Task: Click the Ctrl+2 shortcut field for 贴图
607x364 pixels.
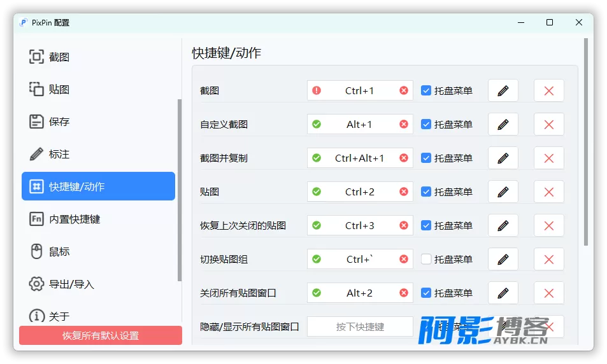Action: 360,192
